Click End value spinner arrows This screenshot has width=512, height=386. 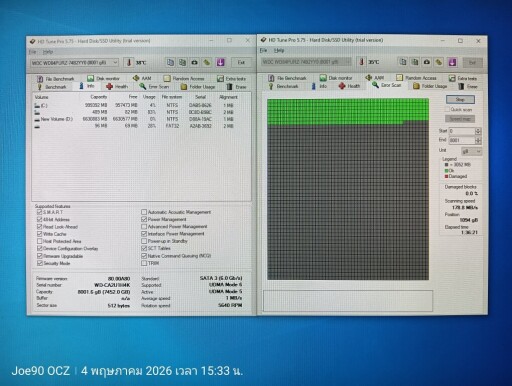point(478,140)
